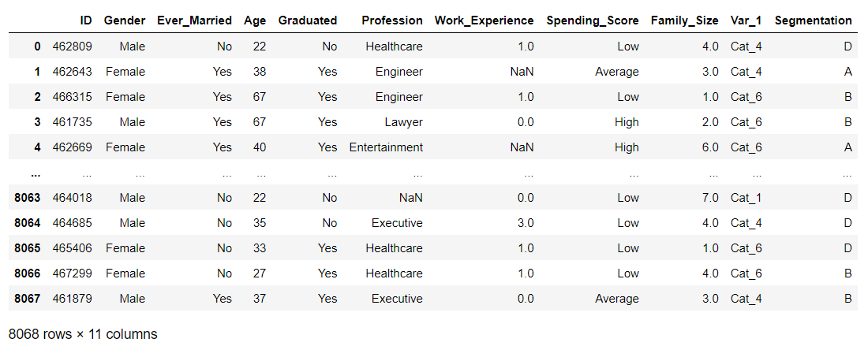
Task: Click the Gender column header
Action: (x=125, y=20)
